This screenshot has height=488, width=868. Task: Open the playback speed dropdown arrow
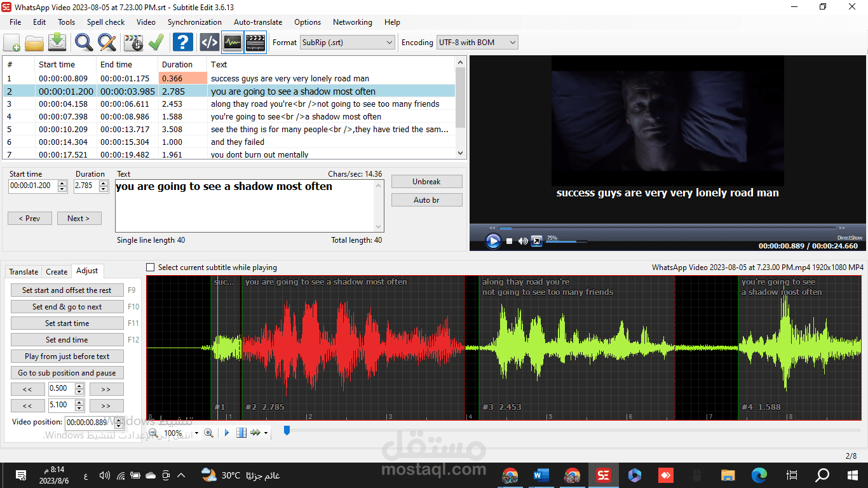tap(266, 433)
